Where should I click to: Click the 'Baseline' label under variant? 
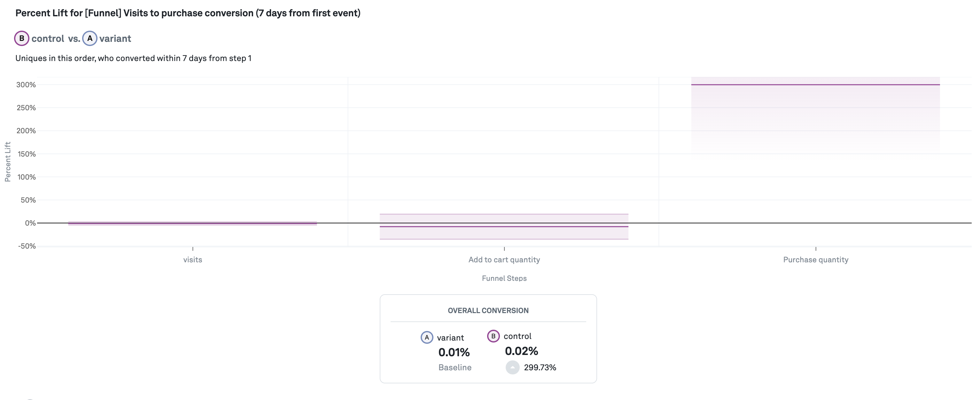(455, 367)
